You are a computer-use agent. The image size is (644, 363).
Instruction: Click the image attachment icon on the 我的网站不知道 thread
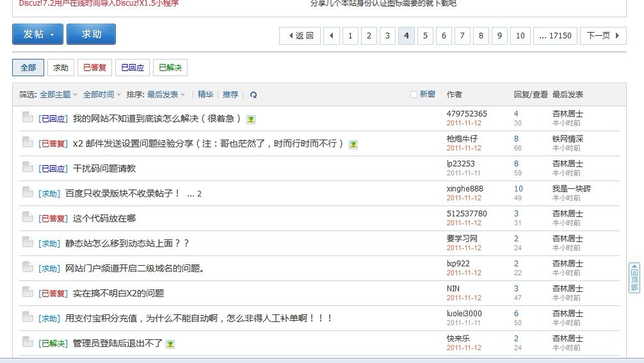pyautogui.click(x=250, y=120)
